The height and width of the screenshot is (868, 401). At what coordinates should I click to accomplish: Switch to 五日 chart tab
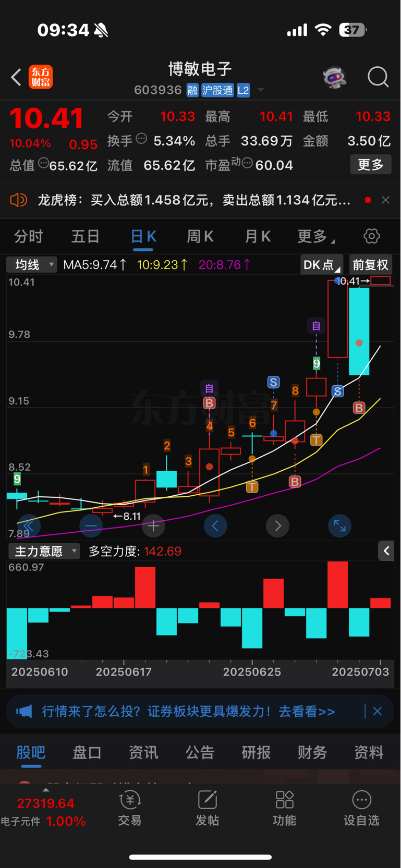pyautogui.click(x=86, y=237)
